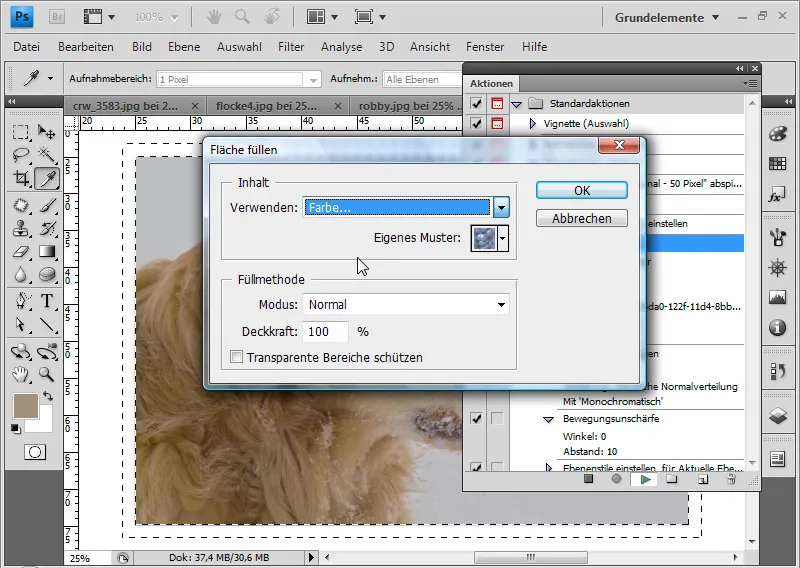Screen dimensions: 800x568
Task: Swap foreground and background colors
Action: pyautogui.click(x=48, y=396)
